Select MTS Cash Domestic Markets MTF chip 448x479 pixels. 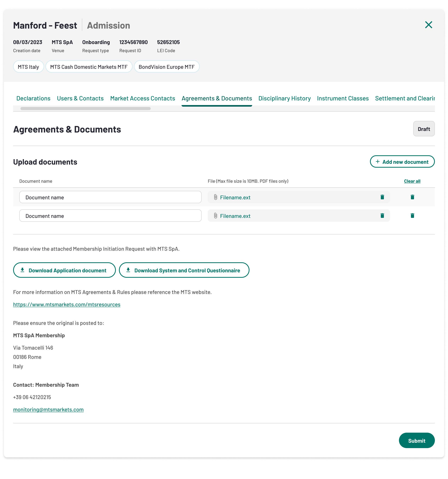coord(89,67)
